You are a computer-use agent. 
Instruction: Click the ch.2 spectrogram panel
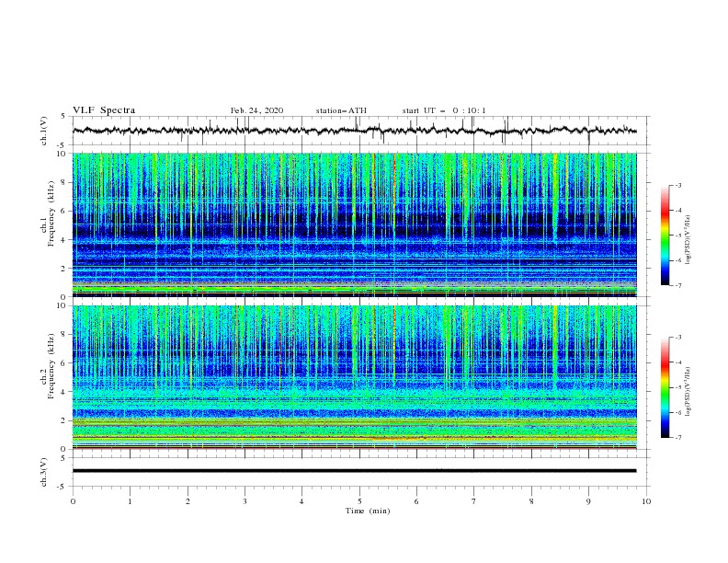point(355,377)
